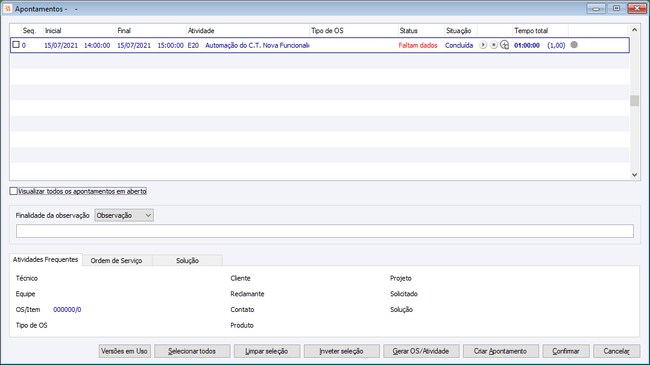The image size is (650, 365).
Task: Click the Situação column header
Action: [x=461, y=31]
